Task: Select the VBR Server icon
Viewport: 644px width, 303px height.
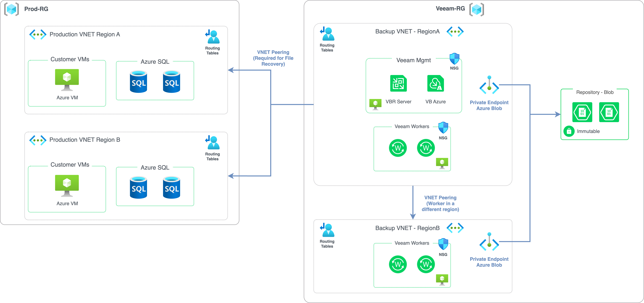Action: tap(399, 83)
